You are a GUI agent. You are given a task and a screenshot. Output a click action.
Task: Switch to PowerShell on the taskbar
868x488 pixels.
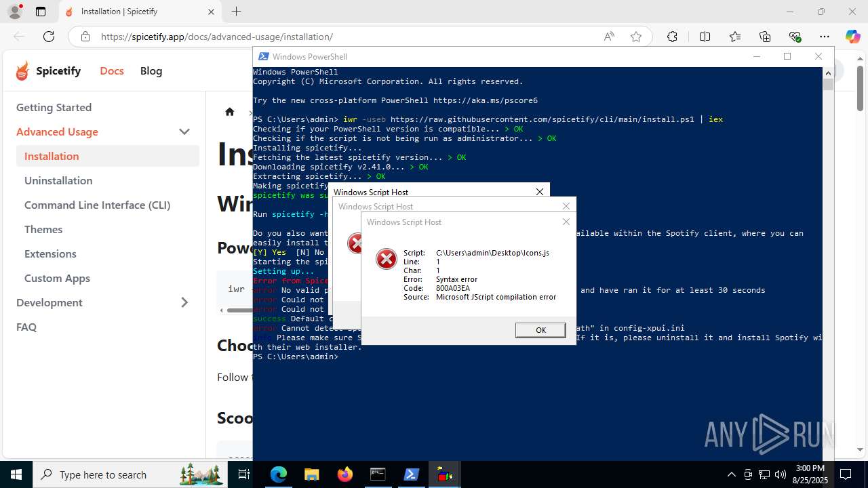[x=411, y=474]
